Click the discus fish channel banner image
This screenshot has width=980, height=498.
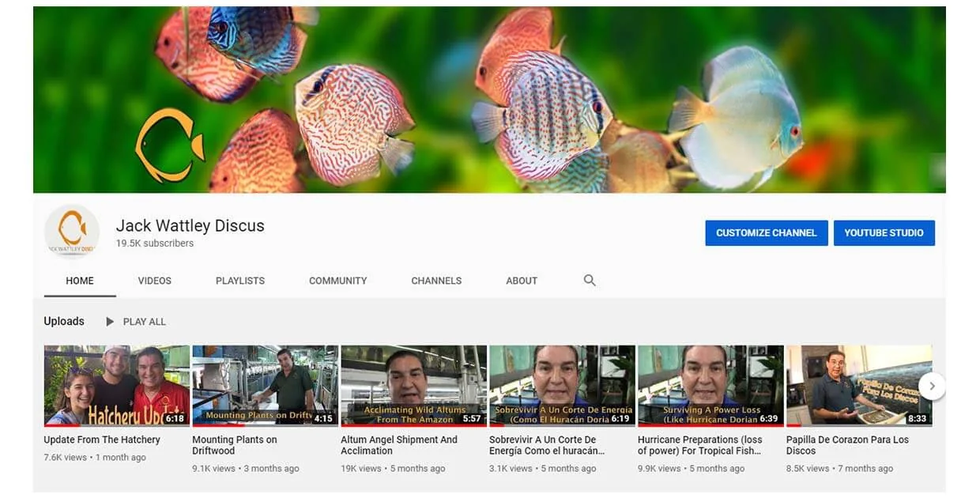(489, 100)
